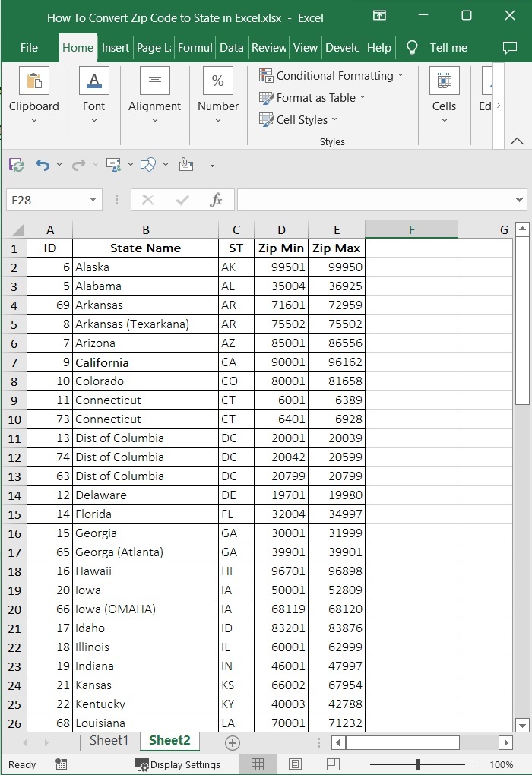The height and width of the screenshot is (775, 532).
Task: Open the Sheet1 worksheet tab
Action: [x=109, y=740]
